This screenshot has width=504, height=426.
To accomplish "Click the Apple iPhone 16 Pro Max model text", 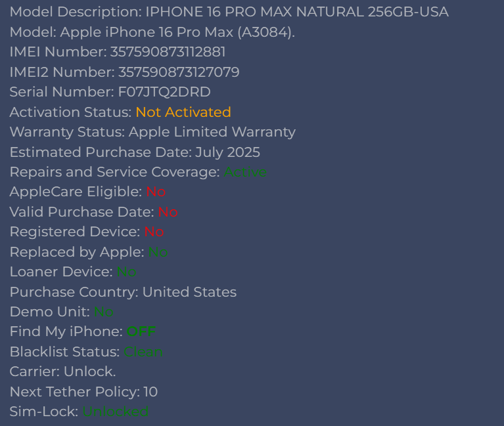I will click(x=177, y=32).
